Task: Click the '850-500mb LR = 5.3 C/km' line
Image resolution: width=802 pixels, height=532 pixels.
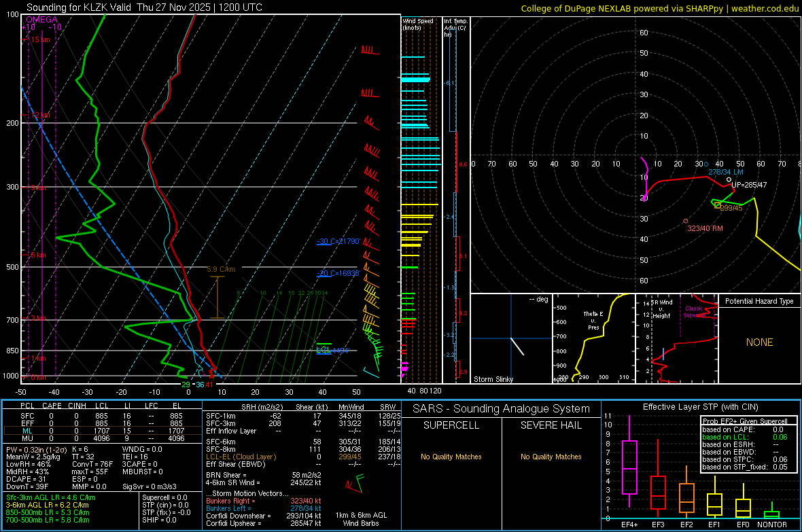Action: point(48,512)
